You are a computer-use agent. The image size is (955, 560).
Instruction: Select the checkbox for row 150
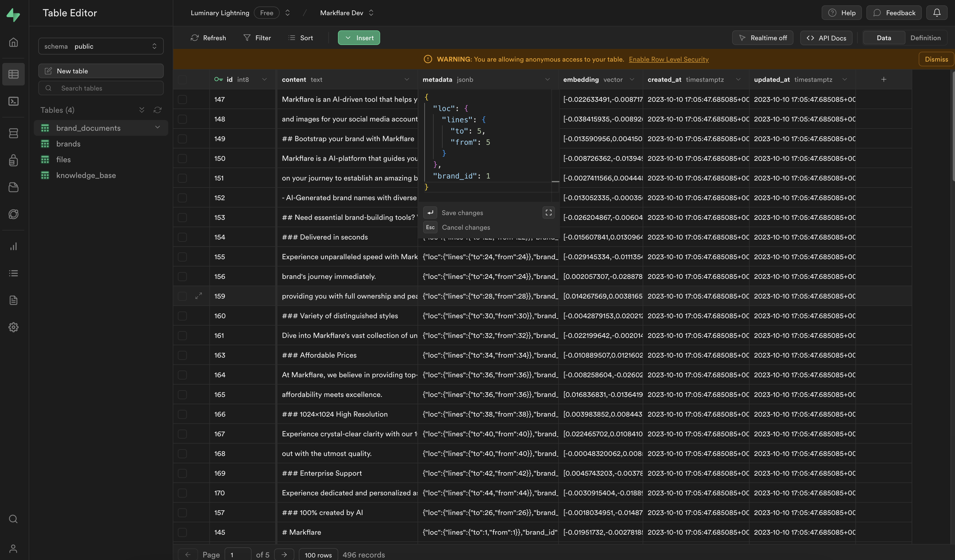coord(183,158)
